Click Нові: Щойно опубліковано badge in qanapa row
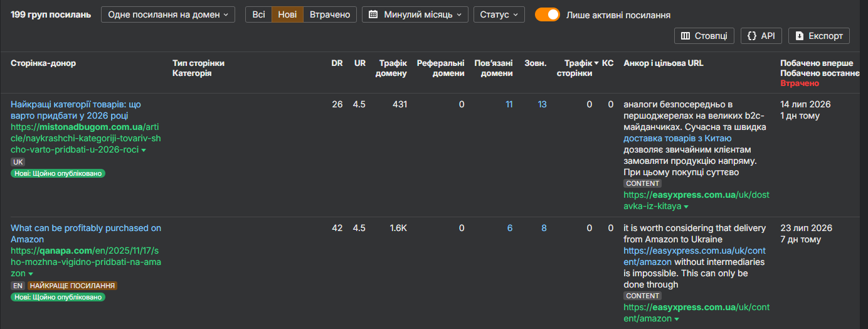This screenshot has width=868, height=329. (58, 297)
